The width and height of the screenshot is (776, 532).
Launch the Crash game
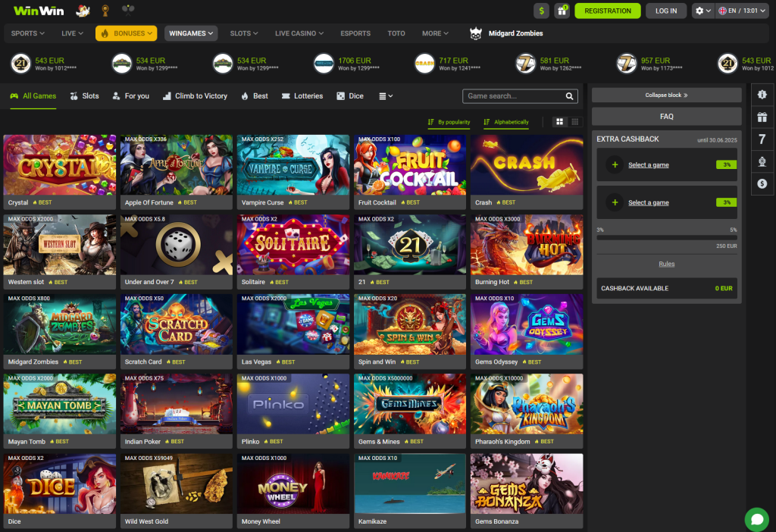point(527,172)
